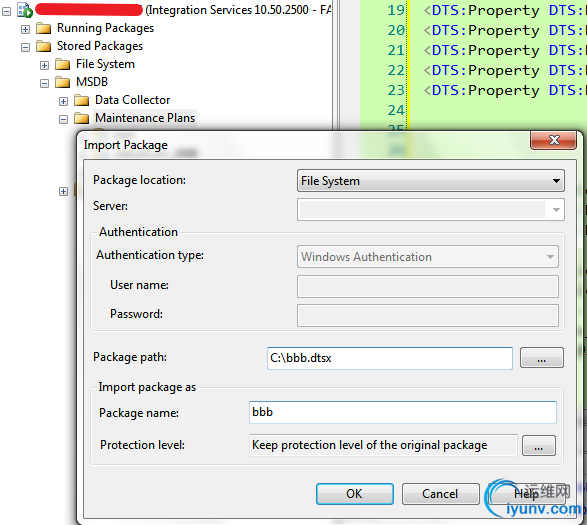
Task: Click the Package name field
Action: coord(402,413)
